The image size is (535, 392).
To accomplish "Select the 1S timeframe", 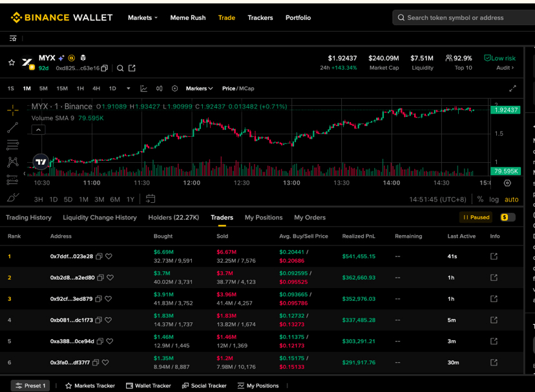I will [x=10, y=88].
